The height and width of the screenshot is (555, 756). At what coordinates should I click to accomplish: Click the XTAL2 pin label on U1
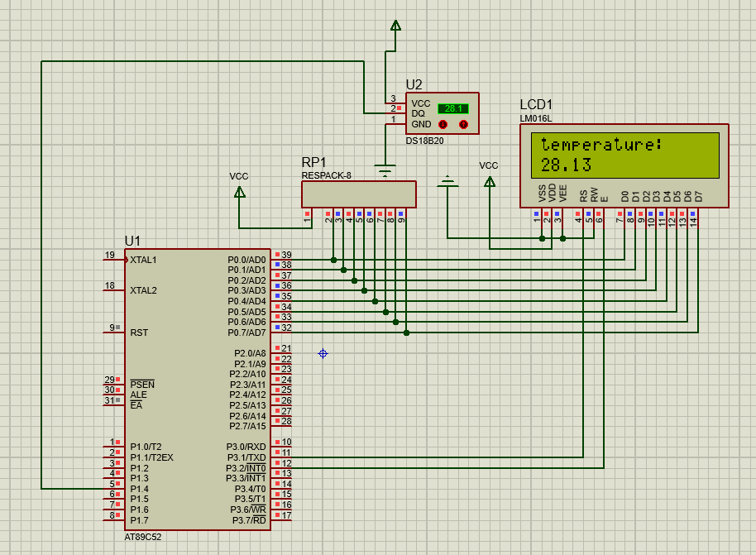tap(143, 291)
